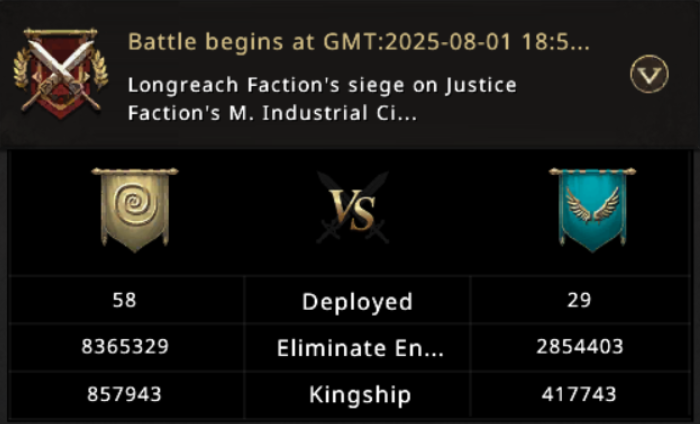Select the 'Eliminate En...' row label
This screenshot has height=424, width=700.
[357, 348]
